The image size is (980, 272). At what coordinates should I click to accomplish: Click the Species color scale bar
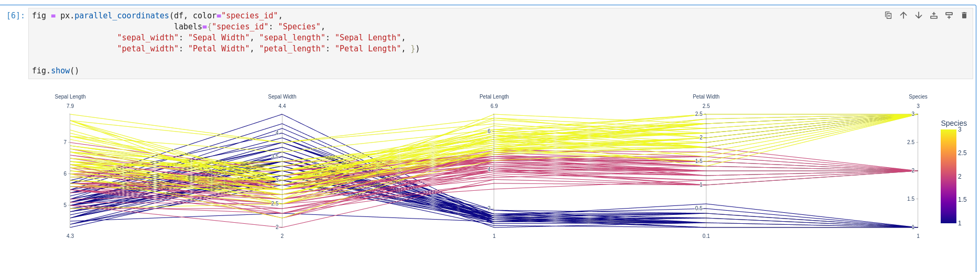949,176
